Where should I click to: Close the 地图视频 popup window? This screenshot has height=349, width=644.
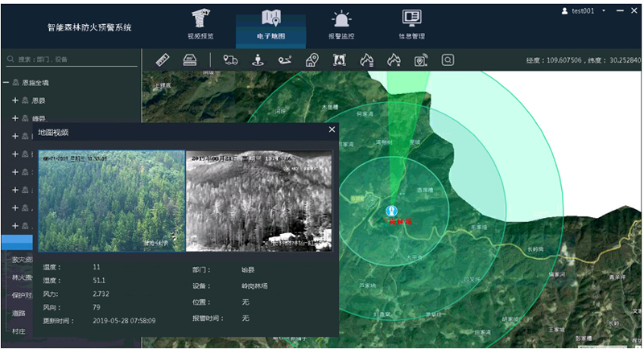click(x=332, y=129)
